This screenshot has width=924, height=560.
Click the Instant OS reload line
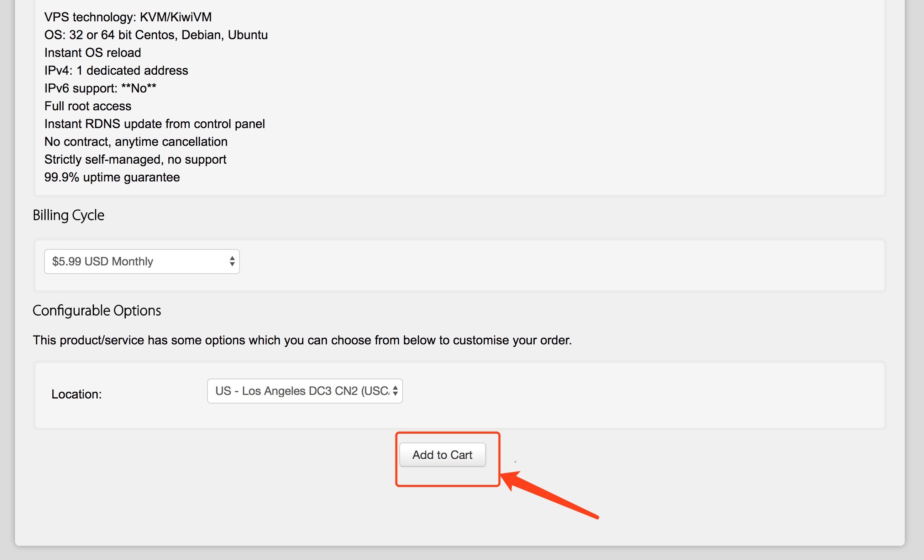point(93,52)
